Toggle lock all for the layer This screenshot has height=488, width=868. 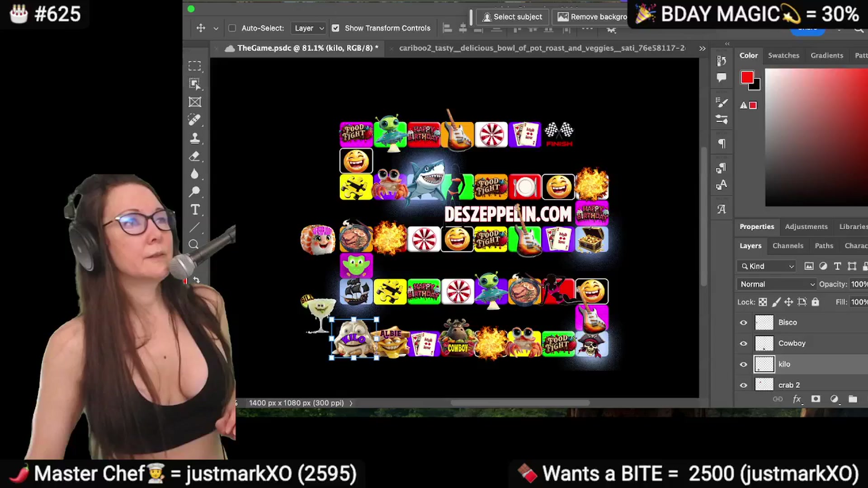pos(815,302)
